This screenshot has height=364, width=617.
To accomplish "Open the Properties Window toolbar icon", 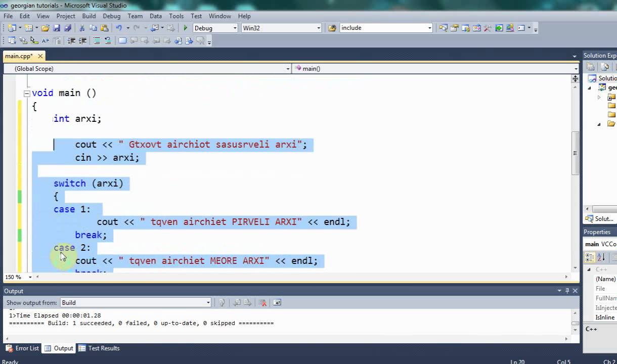I will 454,28.
